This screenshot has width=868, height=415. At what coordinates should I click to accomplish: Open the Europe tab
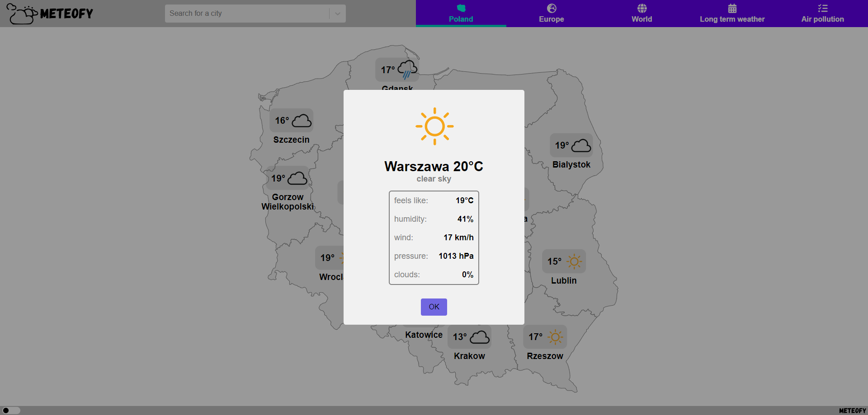551,14
